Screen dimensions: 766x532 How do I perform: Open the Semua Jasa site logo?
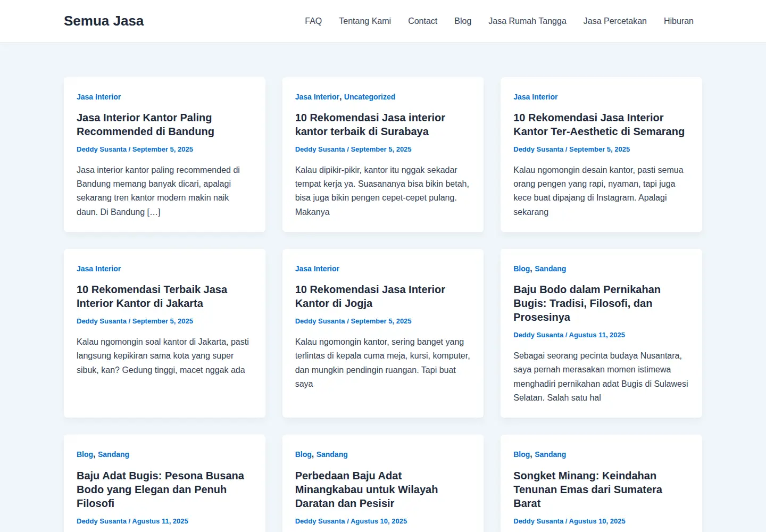pos(104,21)
